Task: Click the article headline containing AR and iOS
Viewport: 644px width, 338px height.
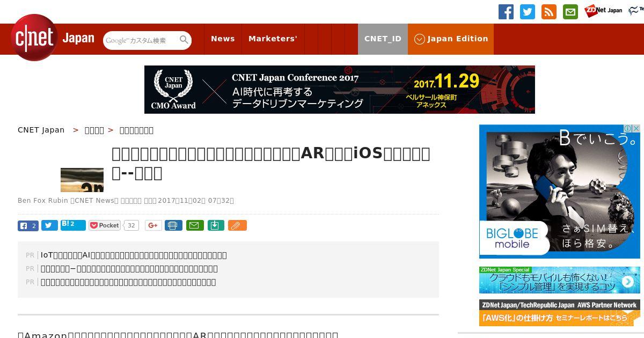Action: (271, 163)
